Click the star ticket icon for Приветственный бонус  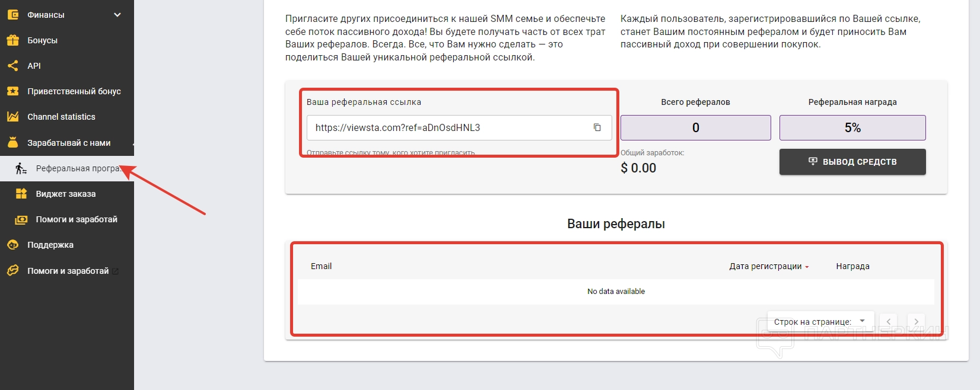click(12, 91)
